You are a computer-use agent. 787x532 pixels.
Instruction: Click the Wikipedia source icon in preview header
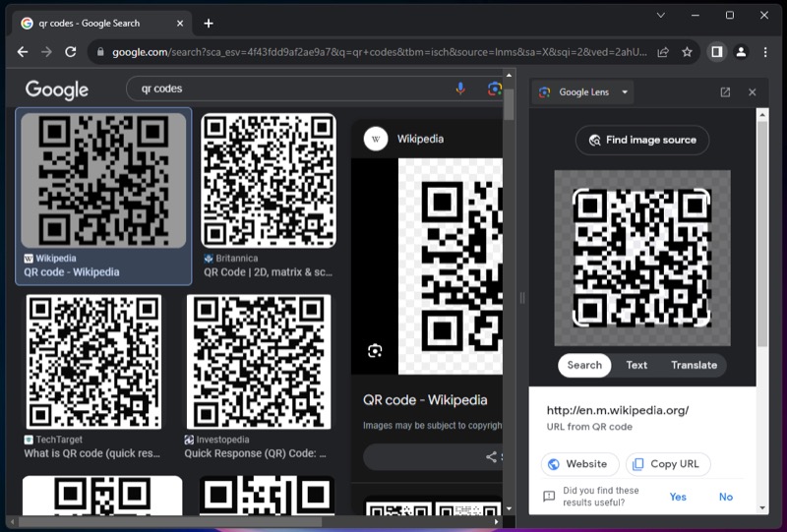point(376,139)
